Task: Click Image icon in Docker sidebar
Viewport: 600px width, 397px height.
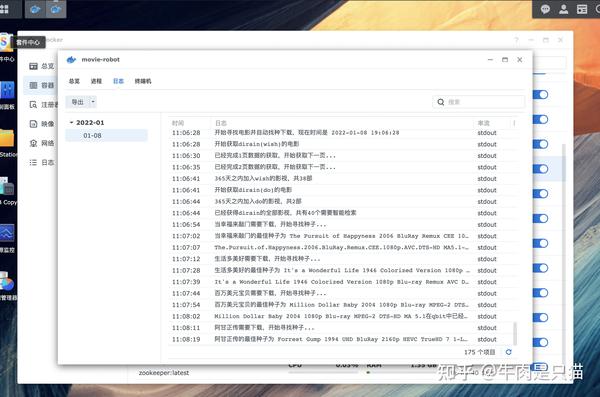Action: point(34,124)
